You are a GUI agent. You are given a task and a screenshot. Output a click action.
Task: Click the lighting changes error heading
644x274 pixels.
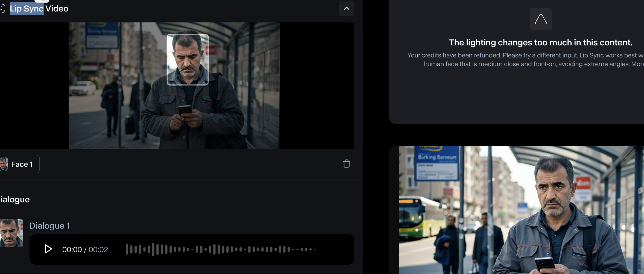(541, 42)
